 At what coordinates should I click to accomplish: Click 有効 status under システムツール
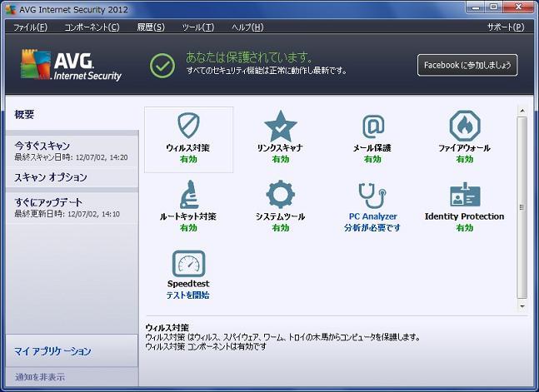point(281,227)
